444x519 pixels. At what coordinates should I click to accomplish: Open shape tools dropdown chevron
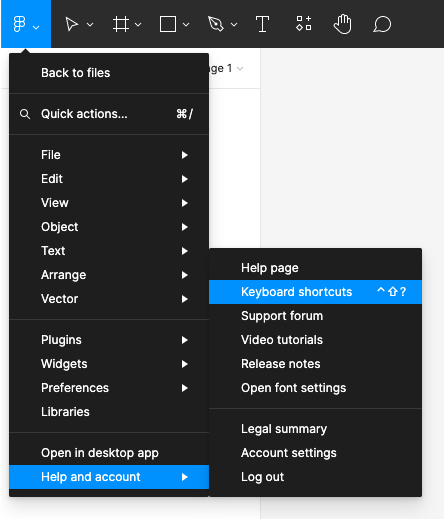(186, 24)
